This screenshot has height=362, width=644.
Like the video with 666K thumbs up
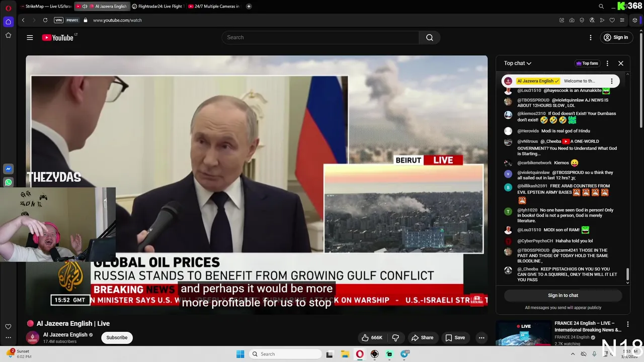tap(371, 337)
